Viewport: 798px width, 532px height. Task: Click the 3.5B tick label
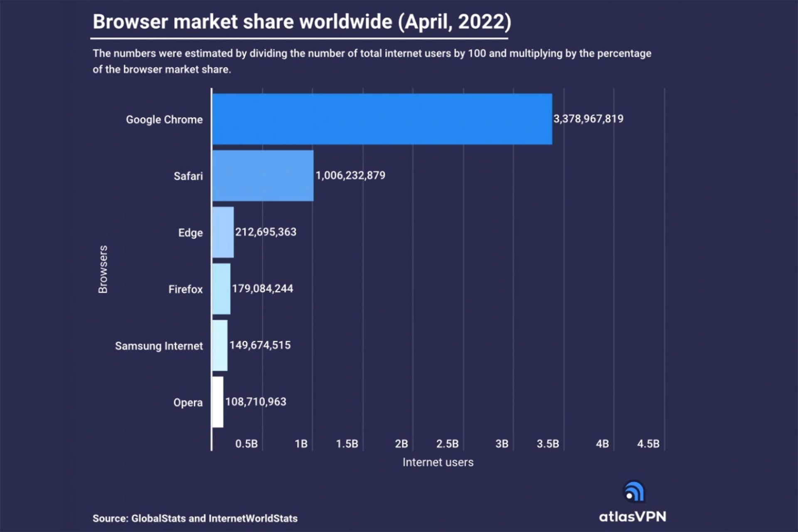click(548, 444)
